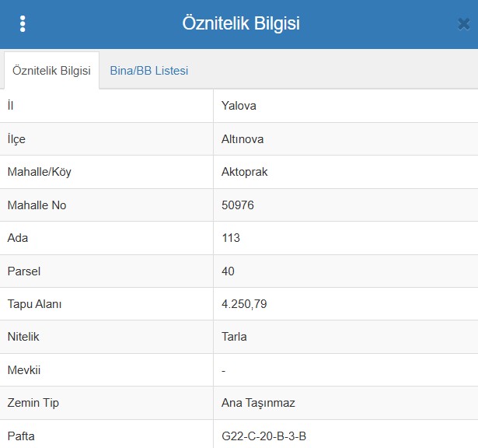Click the Tapu Alanı label
This screenshot has height=448, width=478.
coord(34,304)
